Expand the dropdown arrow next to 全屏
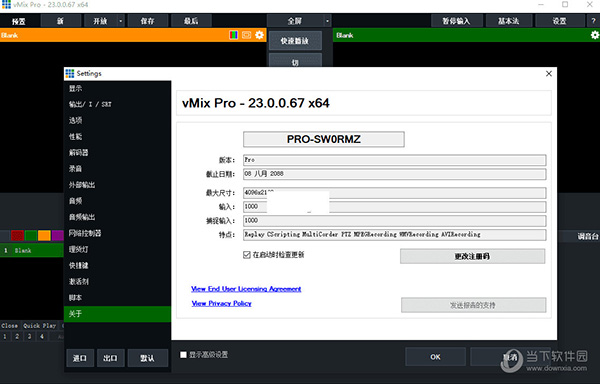Image resolution: width=600 pixels, height=384 pixels. [x=328, y=21]
